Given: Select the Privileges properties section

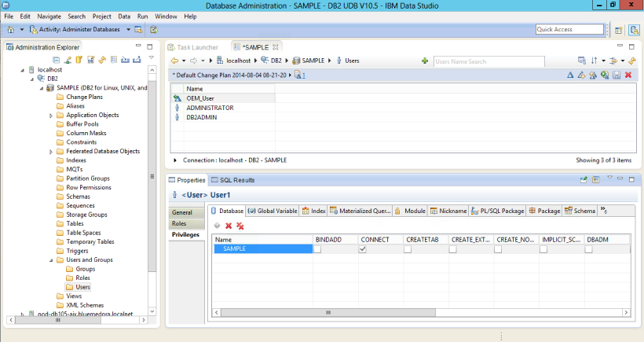Looking at the screenshot, I should [186, 235].
